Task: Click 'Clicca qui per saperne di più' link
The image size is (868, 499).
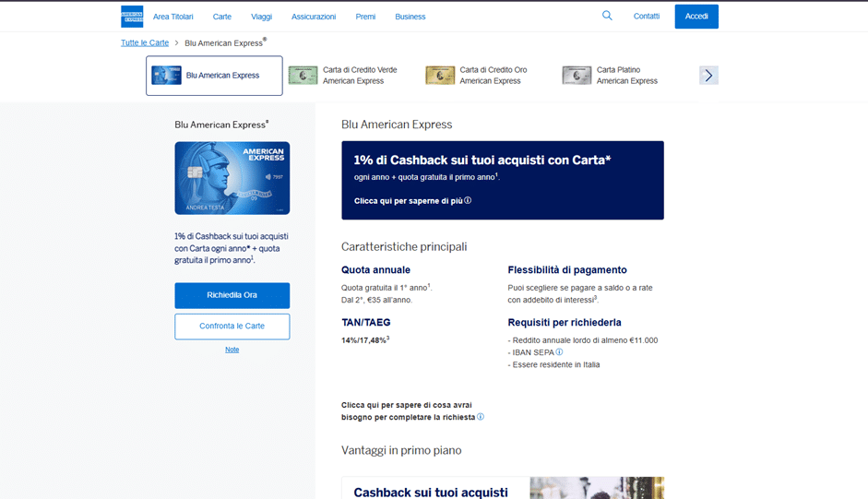Action: (x=408, y=201)
